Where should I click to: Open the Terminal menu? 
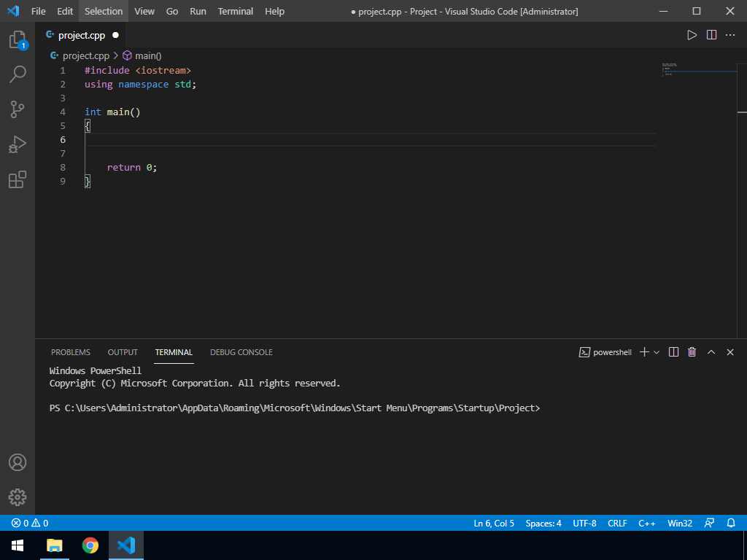coord(236,11)
